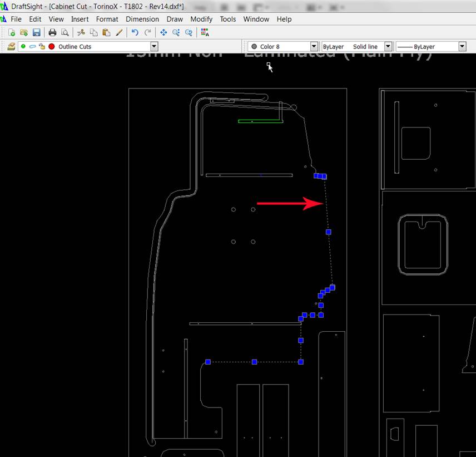Toggle the layer lock padlock icon
Viewport: 476px width, 457px height.
(42, 47)
